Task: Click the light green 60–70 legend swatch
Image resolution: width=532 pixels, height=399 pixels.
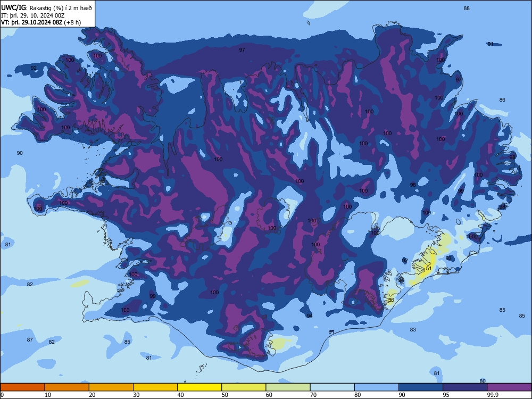Action: (x=288, y=387)
